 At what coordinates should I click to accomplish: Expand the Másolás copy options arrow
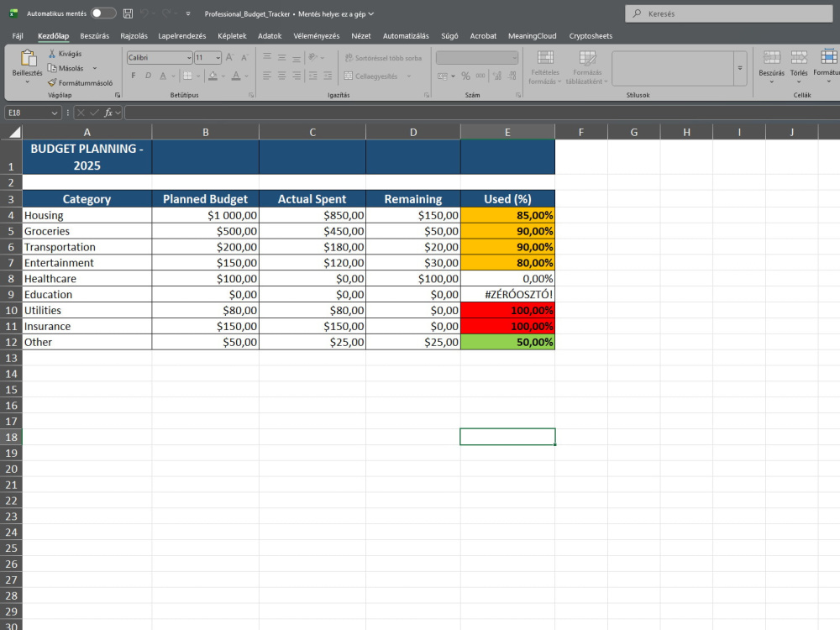(x=95, y=68)
